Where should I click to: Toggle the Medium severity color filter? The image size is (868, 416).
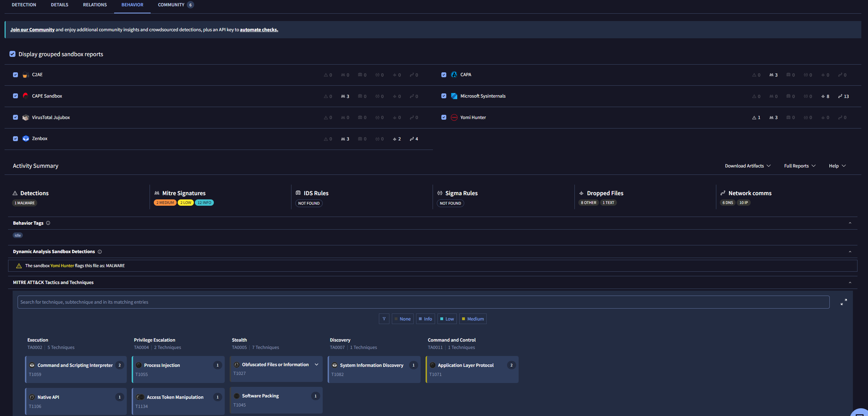coord(473,319)
